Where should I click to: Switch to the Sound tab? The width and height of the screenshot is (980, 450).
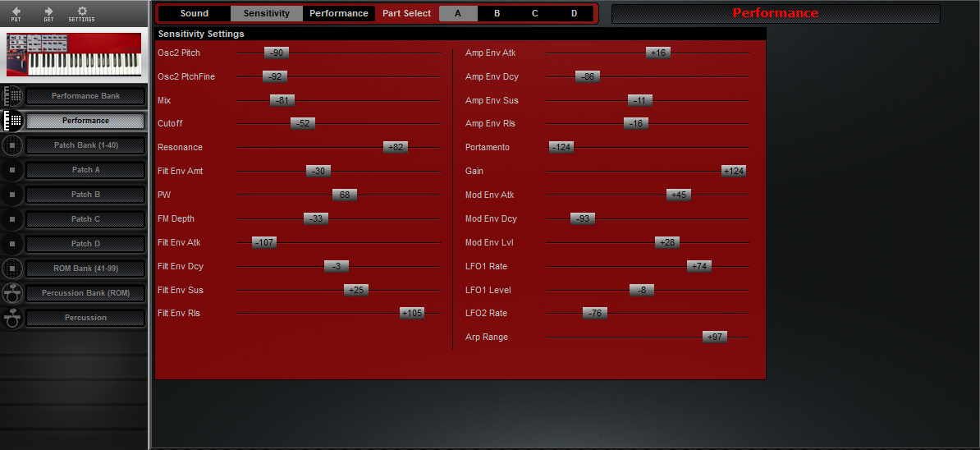tap(195, 14)
